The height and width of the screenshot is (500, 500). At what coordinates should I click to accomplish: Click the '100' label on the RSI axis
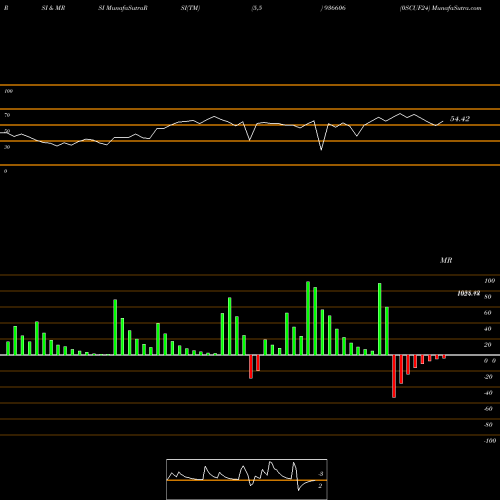8,91
